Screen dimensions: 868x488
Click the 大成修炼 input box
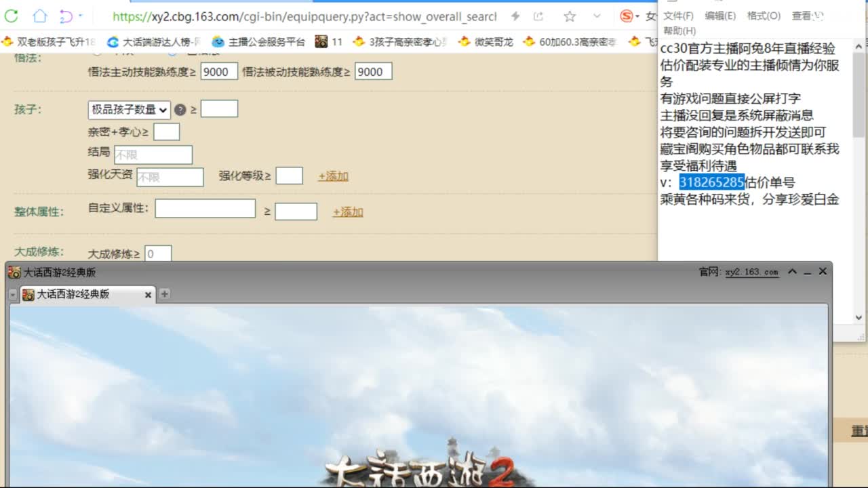point(158,253)
